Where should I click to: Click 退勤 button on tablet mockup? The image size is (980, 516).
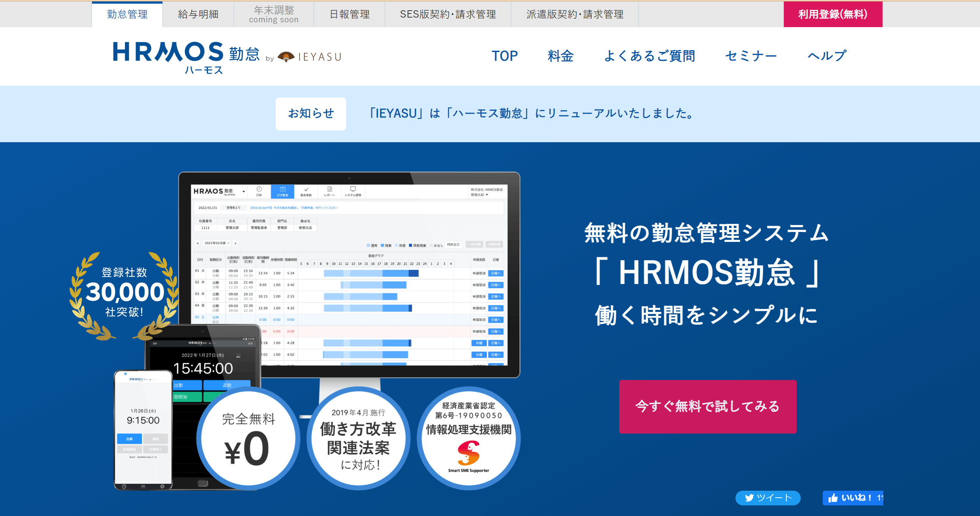[x=227, y=385]
